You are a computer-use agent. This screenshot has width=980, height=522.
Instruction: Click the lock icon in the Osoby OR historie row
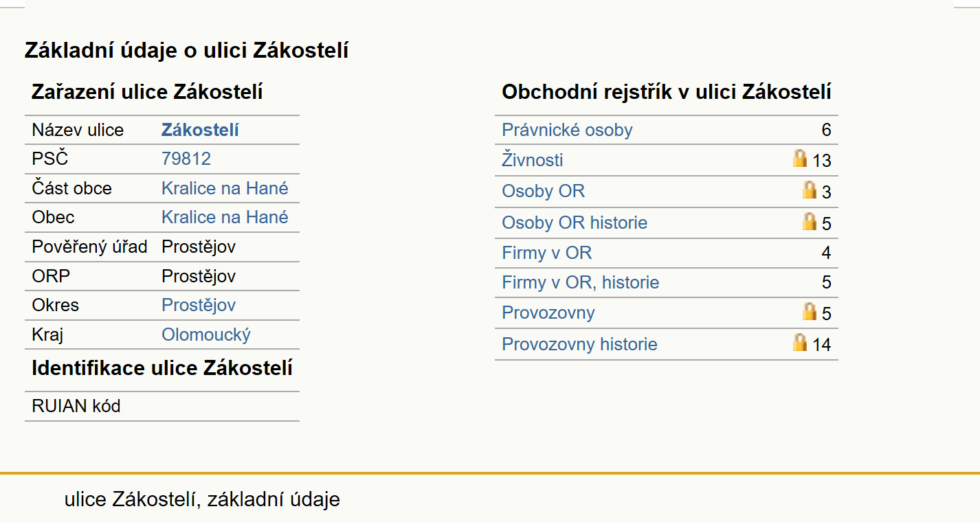click(x=810, y=221)
